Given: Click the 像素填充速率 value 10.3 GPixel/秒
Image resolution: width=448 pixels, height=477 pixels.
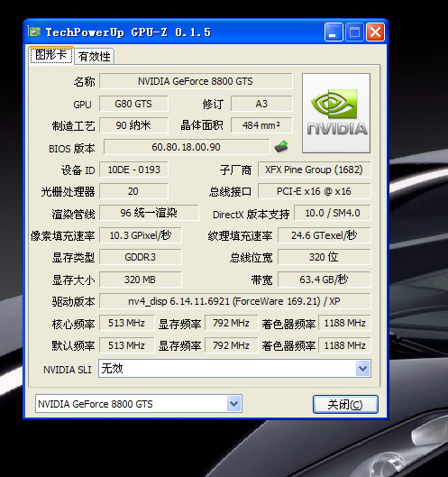Looking at the screenshot, I should tap(141, 235).
